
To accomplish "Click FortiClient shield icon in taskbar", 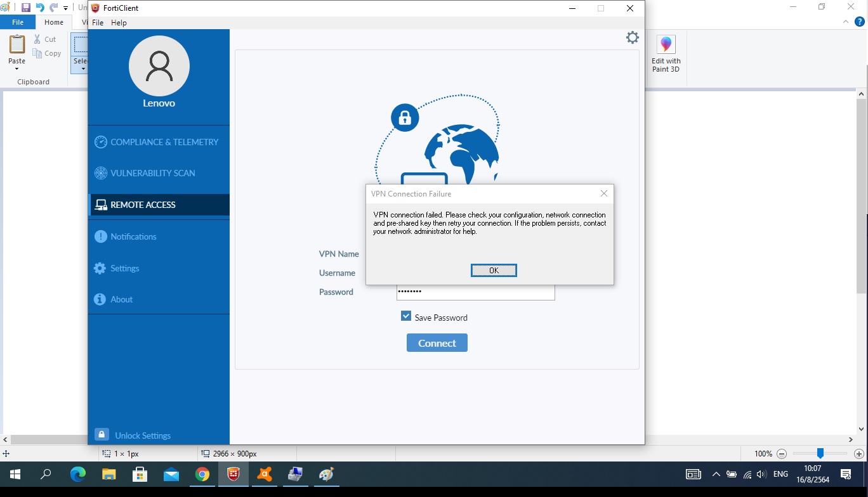I will coord(233,474).
